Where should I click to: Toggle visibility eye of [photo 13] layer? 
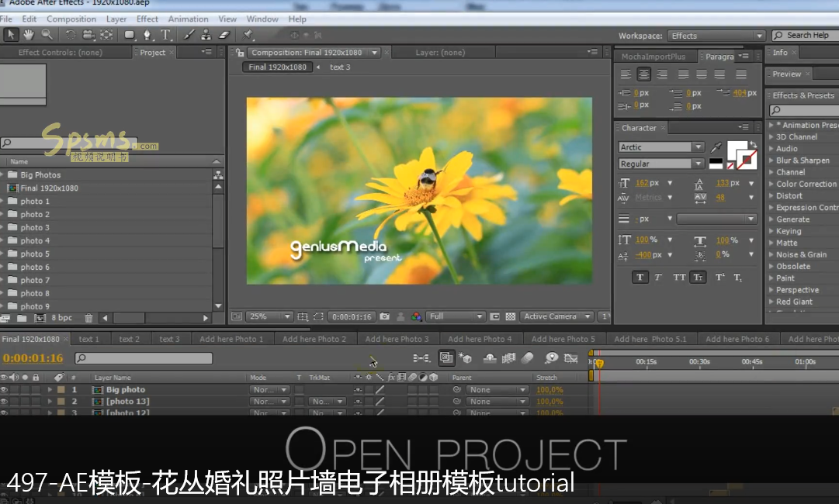(5, 402)
